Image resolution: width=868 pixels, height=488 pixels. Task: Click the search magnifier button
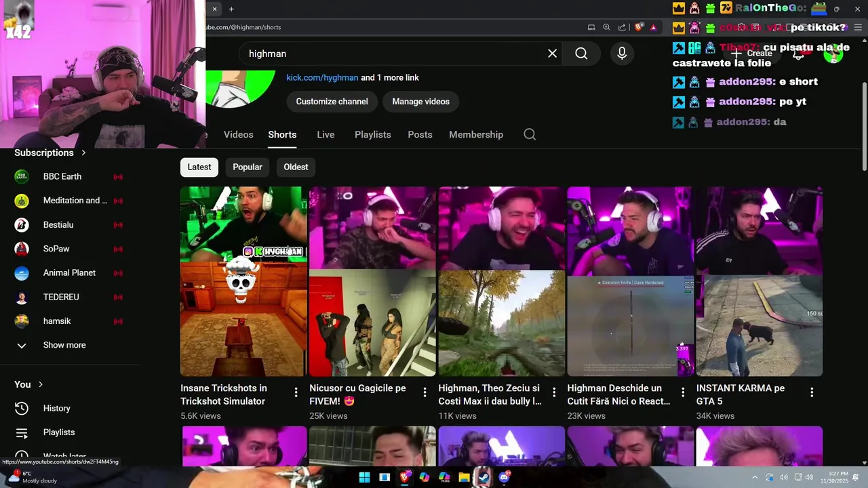[x=581, y=54]
